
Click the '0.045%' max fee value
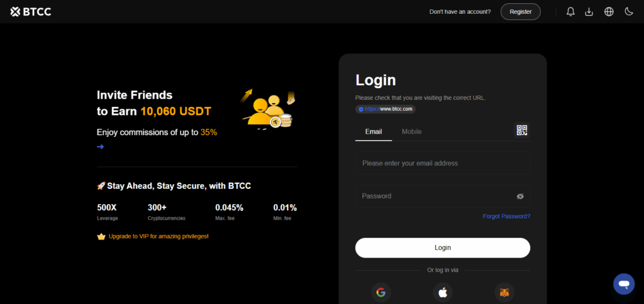229,208
